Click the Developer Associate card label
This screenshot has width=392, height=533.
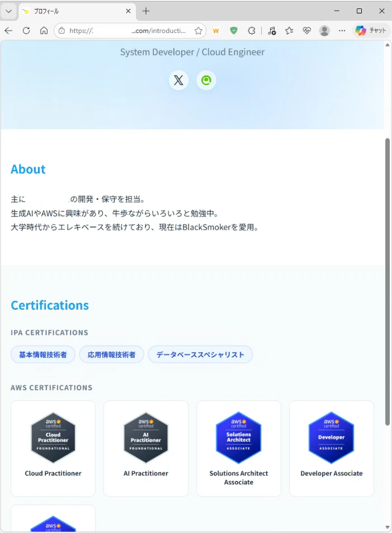click(332, 473)
